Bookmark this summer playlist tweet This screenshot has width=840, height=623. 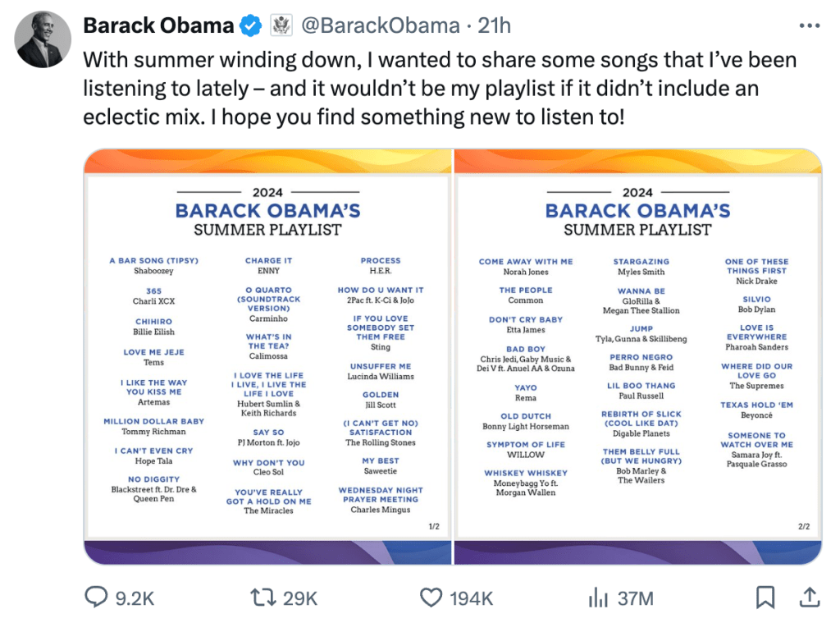coord(765,598)
